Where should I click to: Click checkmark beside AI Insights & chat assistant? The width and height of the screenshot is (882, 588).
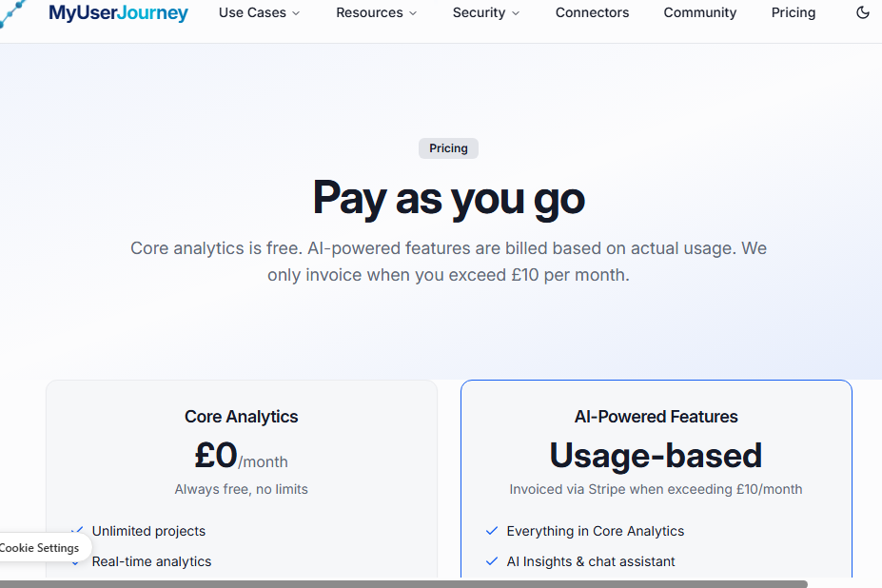(x=492, y=561)
